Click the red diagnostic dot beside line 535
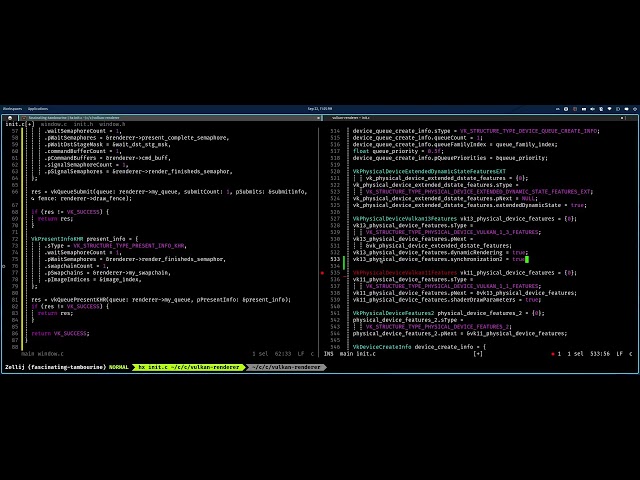This screenshot has width=640, height=480. point(322,273)
